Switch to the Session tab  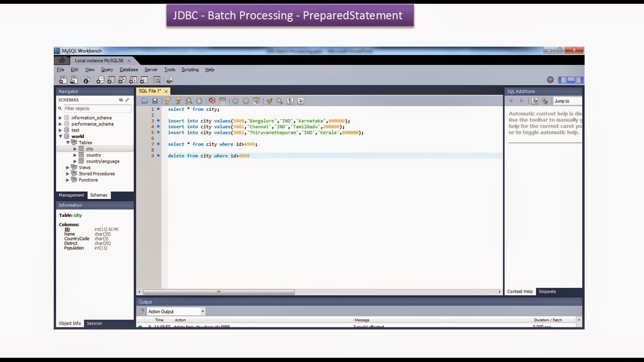(94, 323)
